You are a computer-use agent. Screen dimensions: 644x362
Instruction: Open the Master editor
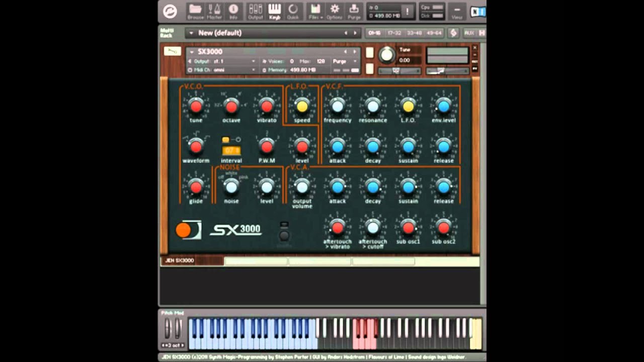214,11
